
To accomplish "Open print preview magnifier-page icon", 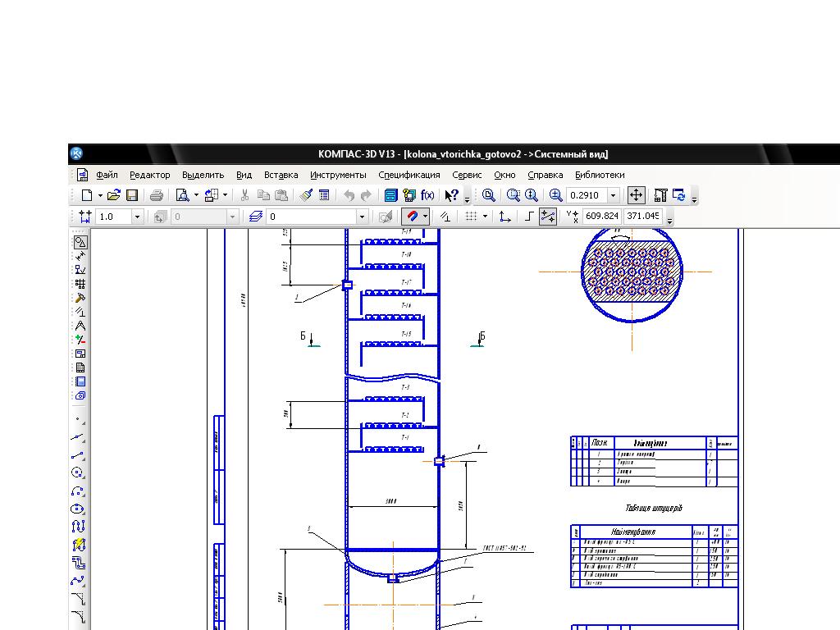I will click(x=182, y=195).
